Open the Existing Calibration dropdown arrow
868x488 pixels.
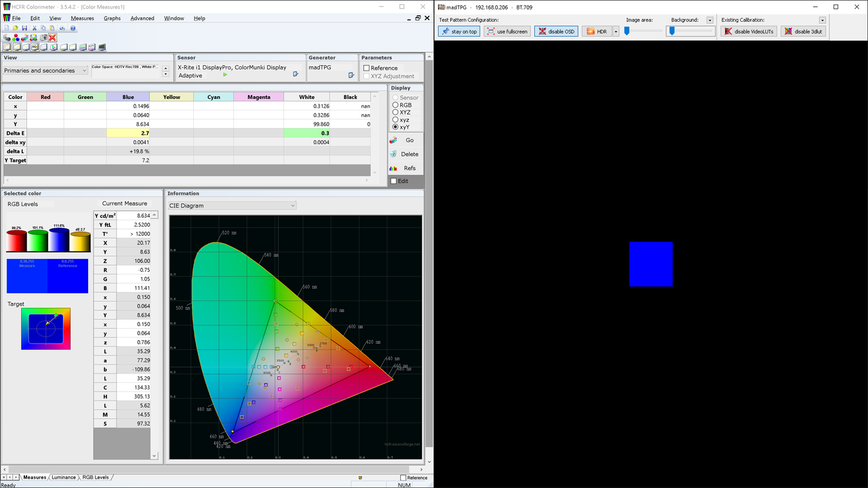823,20
